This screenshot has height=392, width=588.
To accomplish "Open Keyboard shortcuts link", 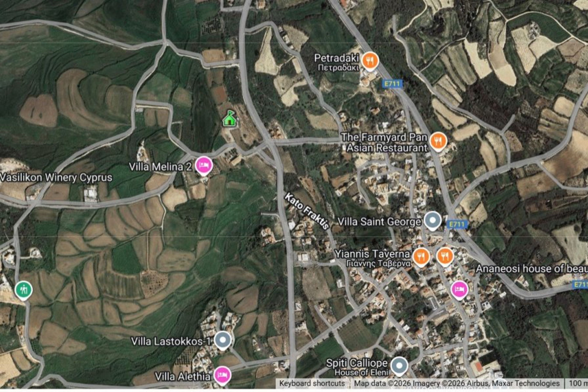I will coord(312,384).
